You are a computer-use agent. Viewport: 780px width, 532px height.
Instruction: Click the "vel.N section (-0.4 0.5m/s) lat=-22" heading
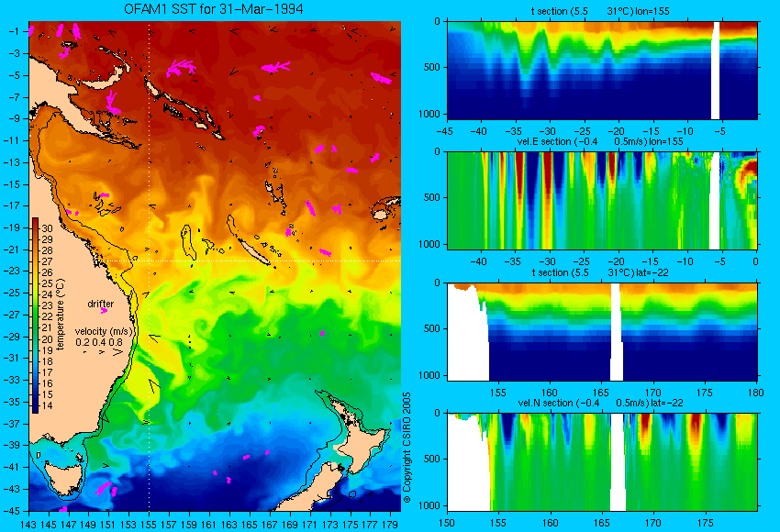click(x=600, y=403)
